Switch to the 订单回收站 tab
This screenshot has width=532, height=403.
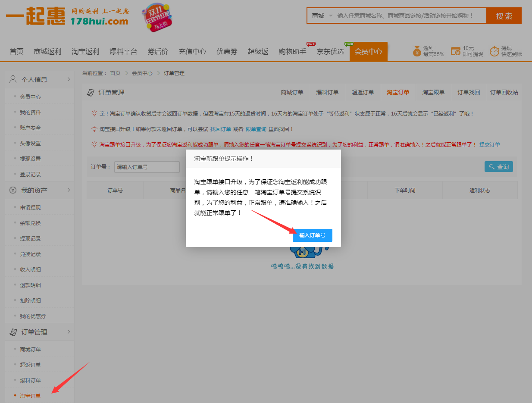pos(504,92)
